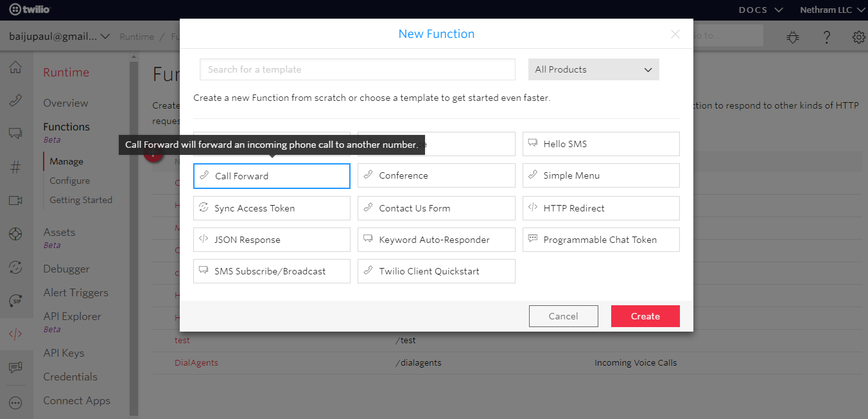Image resolution: width=868 pixels, height=419 pixels.
Task: Open the Chat message icon in sidebar
Action: pyautogui.click(x=15, y=368)
